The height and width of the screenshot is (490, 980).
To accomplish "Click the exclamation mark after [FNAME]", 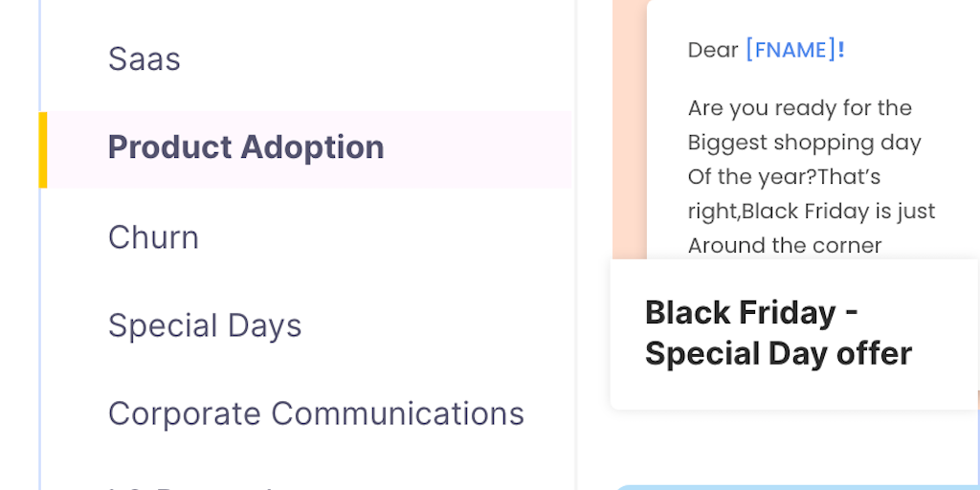I will click(x=841, y=50).
